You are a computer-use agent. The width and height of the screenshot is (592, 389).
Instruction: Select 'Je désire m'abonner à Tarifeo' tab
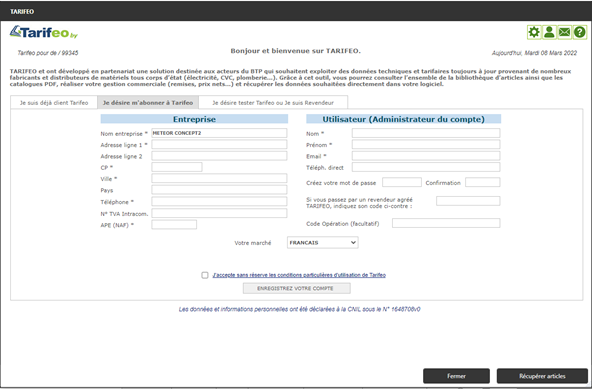[148, 103]
